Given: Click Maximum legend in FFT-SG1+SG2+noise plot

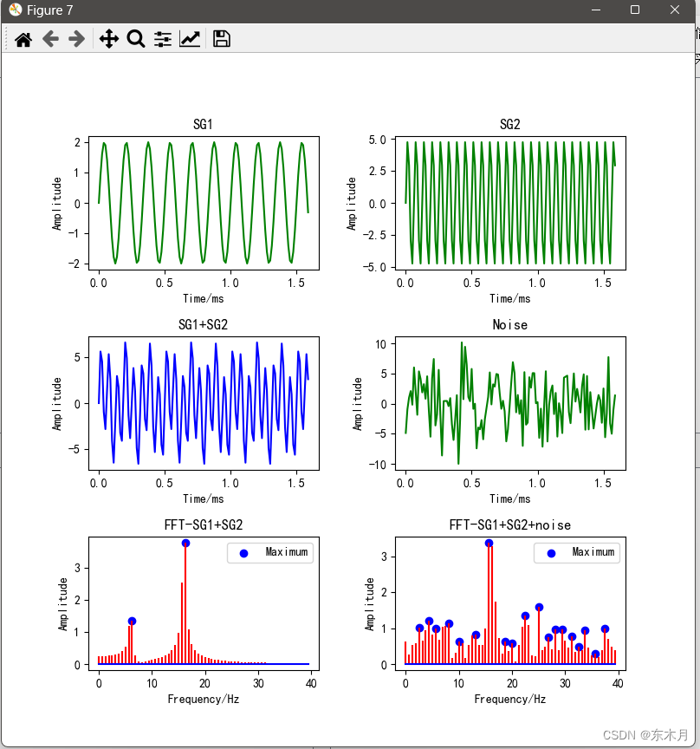Looking at the screenshot, I should pos(577,553).
